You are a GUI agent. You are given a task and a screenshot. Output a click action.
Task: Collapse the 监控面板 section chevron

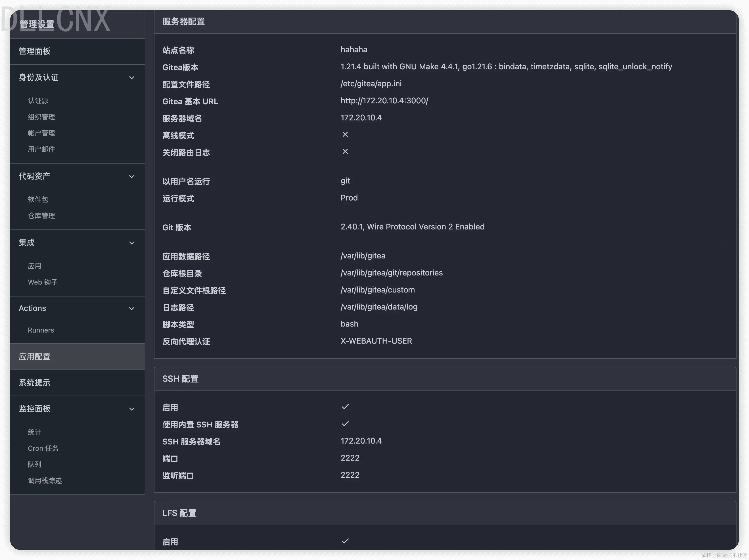[132, 409]
